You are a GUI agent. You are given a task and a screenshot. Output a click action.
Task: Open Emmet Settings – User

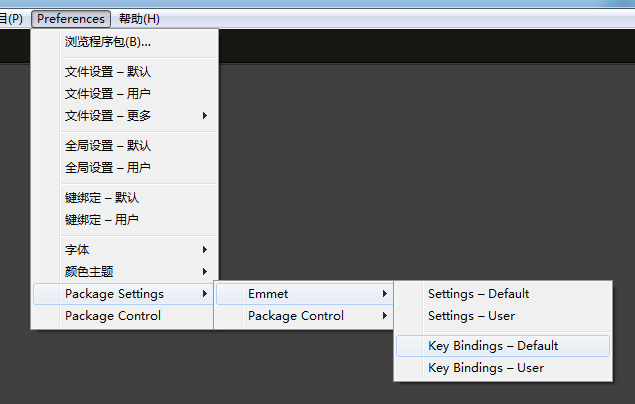[471, 316]
